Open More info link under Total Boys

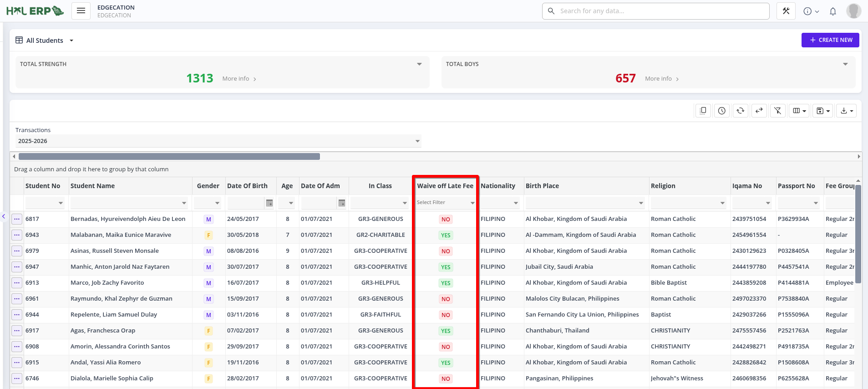pos(661,79)
